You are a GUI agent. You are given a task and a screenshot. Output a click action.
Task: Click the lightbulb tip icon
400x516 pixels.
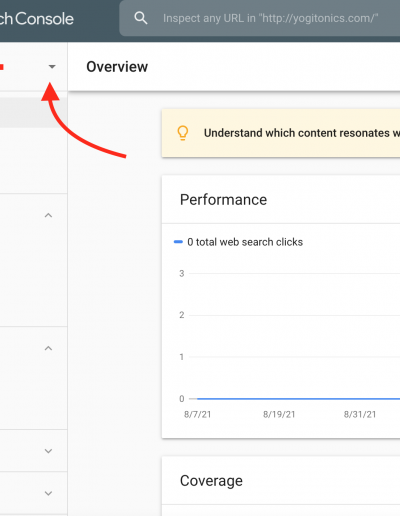(x=183, y=133)
